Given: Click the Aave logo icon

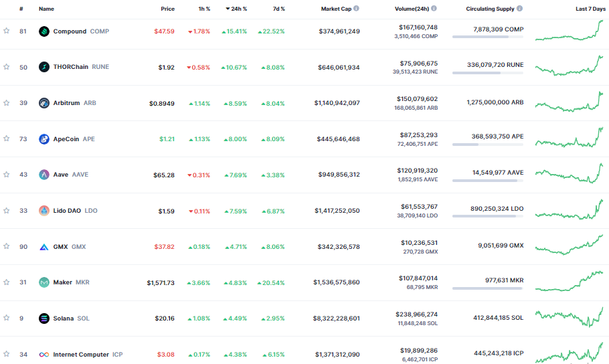Looking at the screenshot, I should pos(44,175).
